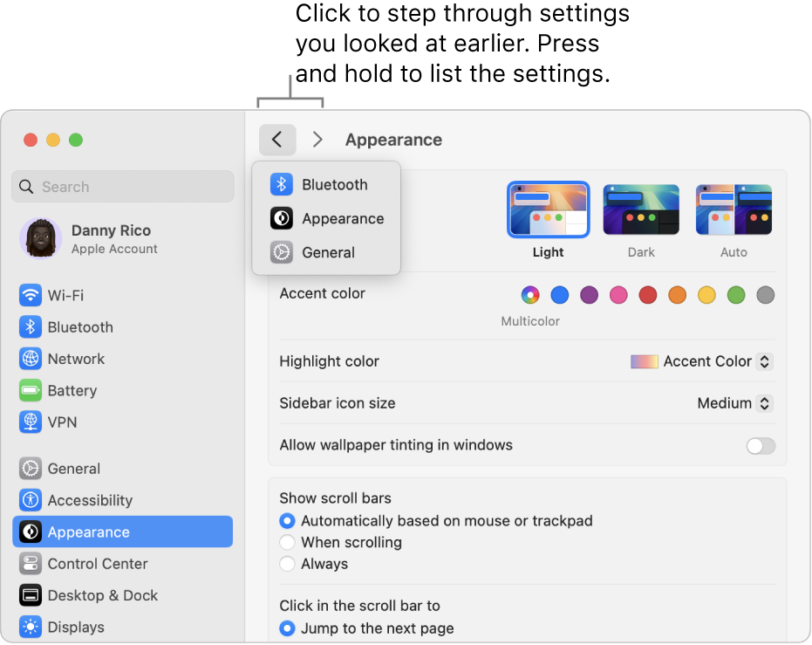Select Automatically based on mouse or trackpad
This screenshot has width=812, height=645.
[288, 521]
